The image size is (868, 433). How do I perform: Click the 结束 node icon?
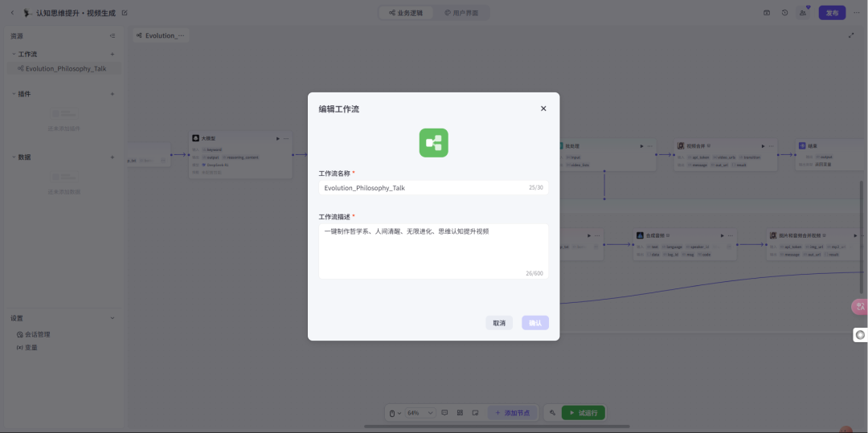click(802, 146)
